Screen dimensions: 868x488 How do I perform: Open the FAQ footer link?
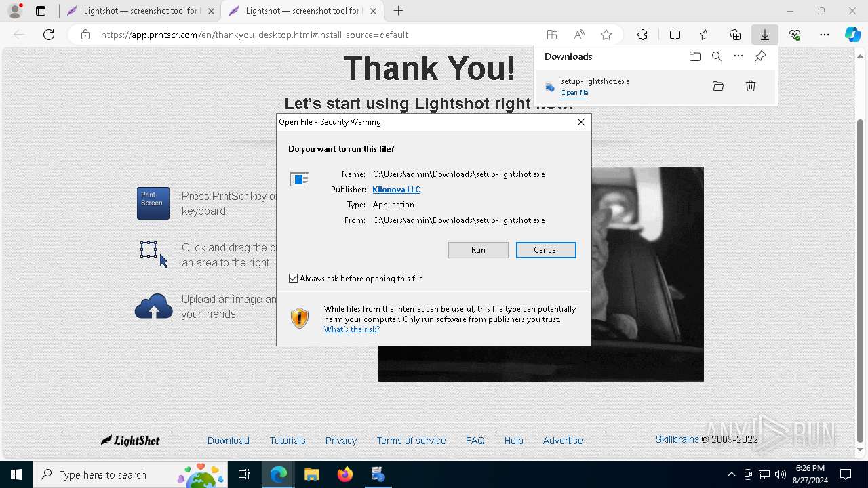point(475,441)
